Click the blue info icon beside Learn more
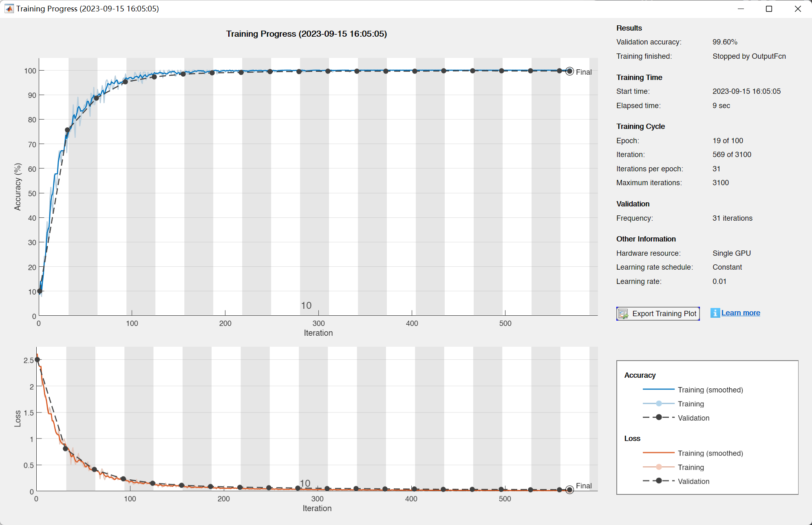Image resolution: width=812 pixels, height=525 pixels. click(x=715, y=313)
